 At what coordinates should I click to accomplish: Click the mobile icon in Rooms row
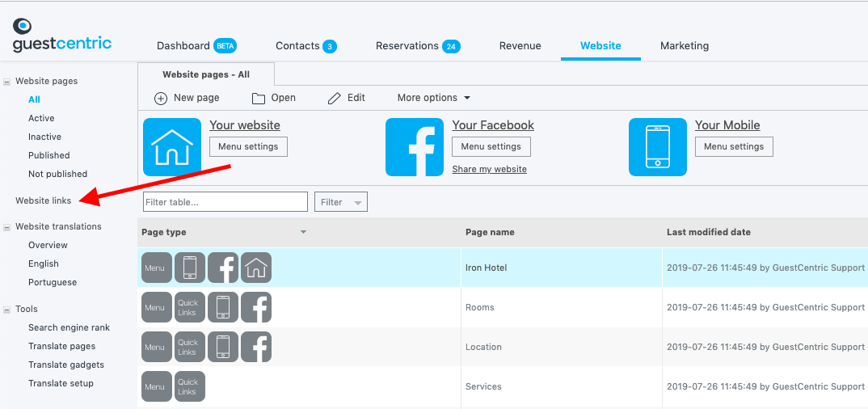(x=223, y=307)
